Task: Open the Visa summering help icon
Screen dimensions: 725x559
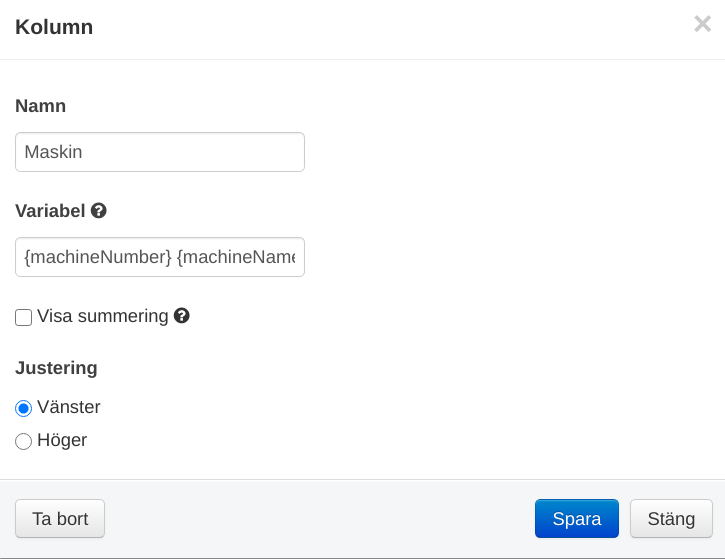Action: pyautogui.click(x=182, y=316)
